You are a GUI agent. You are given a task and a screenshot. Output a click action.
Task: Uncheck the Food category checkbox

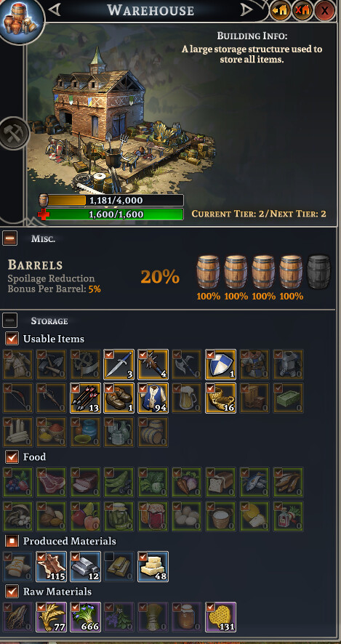click(x=12, y=456)
